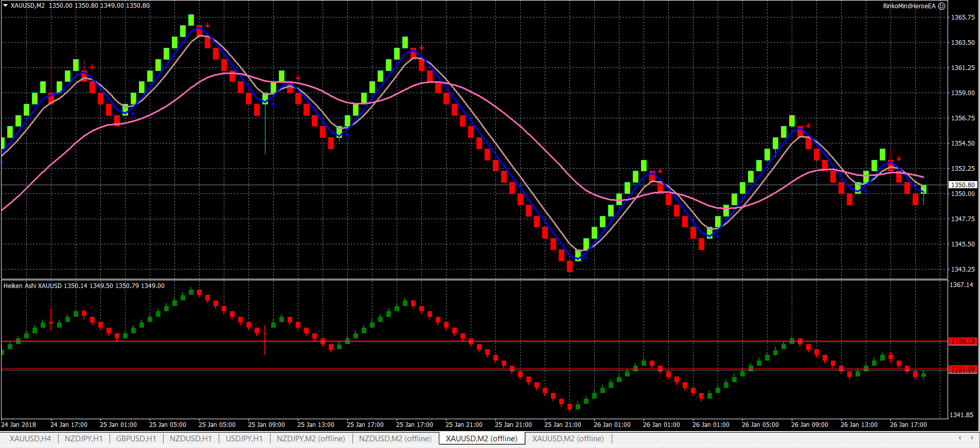
Task: Click the small triangle before XAUUSD,M2 chart title
Action: pyautogui.click(x=5, y=6)
